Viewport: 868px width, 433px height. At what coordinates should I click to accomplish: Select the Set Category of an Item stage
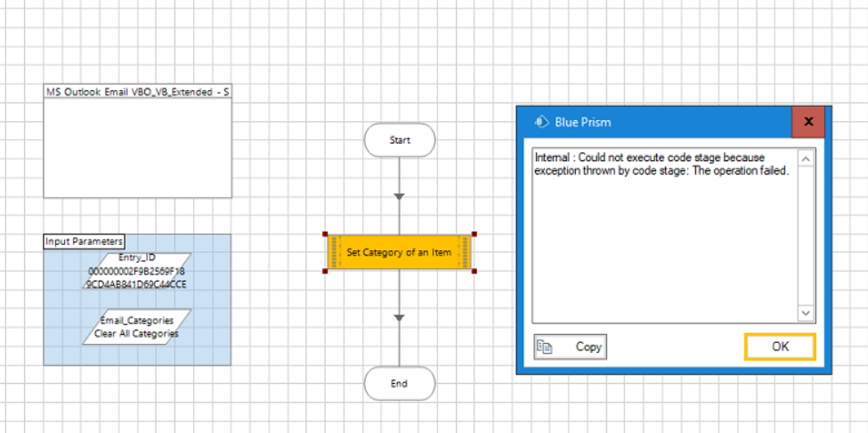(x=400, y=253)
